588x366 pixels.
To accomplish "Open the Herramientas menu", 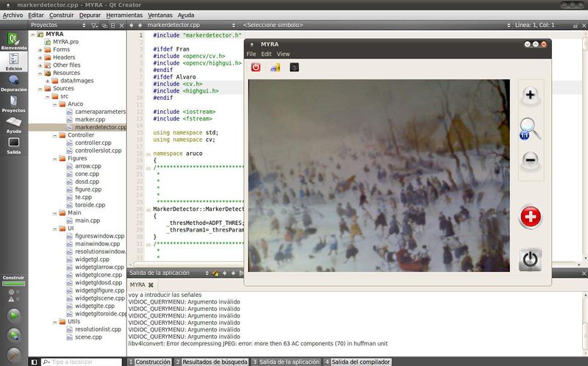I will [123, 15].
